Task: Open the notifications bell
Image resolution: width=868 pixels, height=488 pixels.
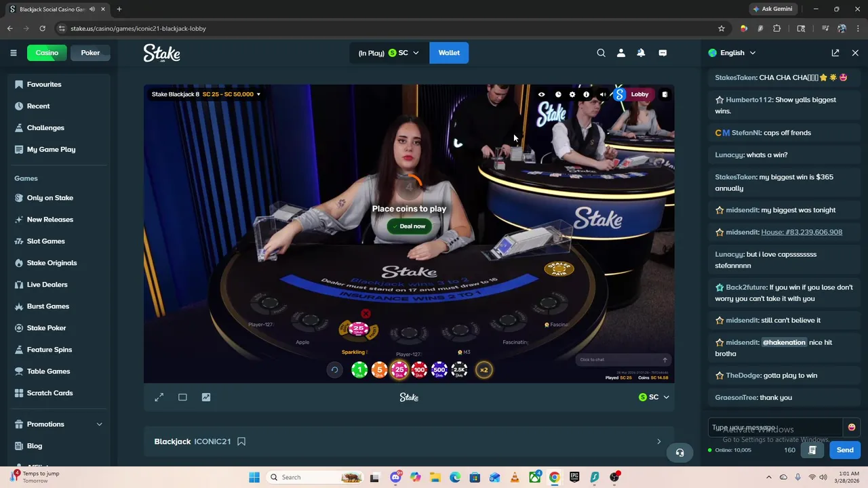Action: click(641, 53)
